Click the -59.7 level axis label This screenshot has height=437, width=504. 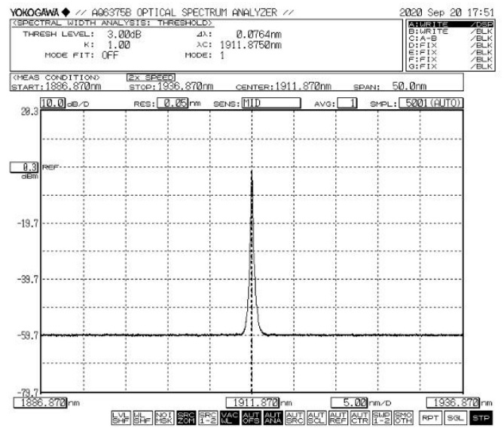tap(28, 335)
